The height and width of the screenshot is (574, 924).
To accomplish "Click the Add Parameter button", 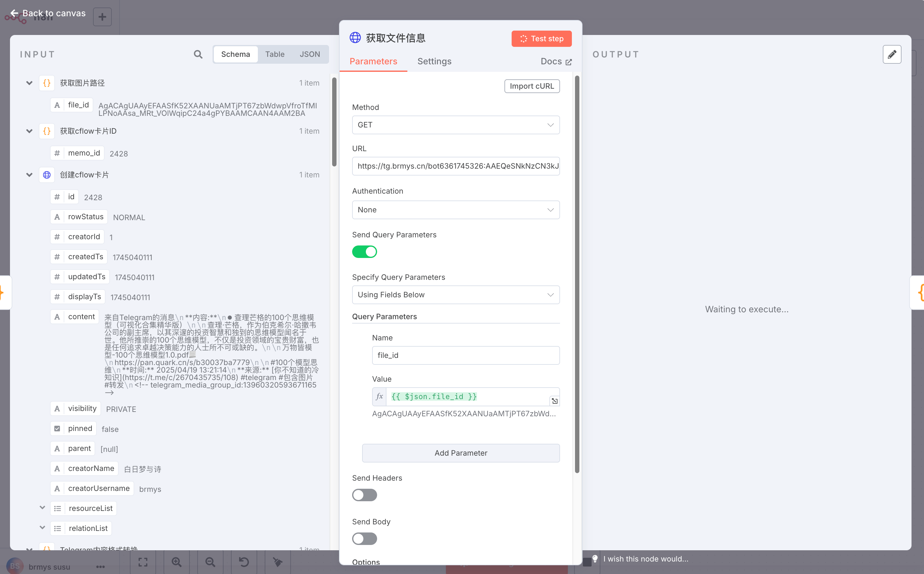I will click(x=461, y=453).
